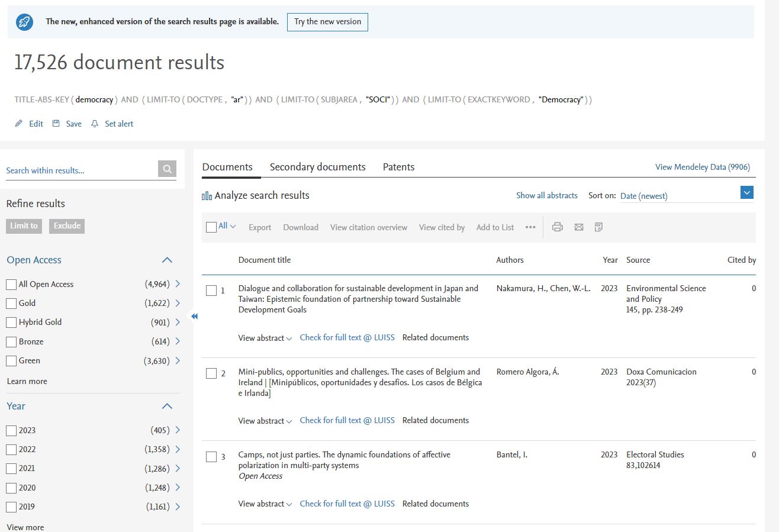Click the magnifier to search within results
779x532 pixels.
coord(166,169)
